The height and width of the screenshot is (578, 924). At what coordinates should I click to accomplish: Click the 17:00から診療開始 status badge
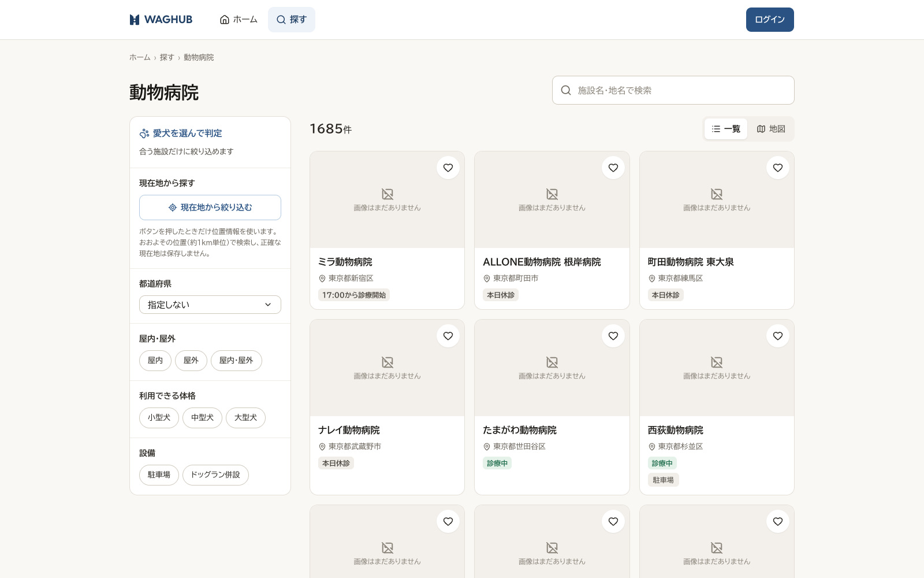click(354, 295)
